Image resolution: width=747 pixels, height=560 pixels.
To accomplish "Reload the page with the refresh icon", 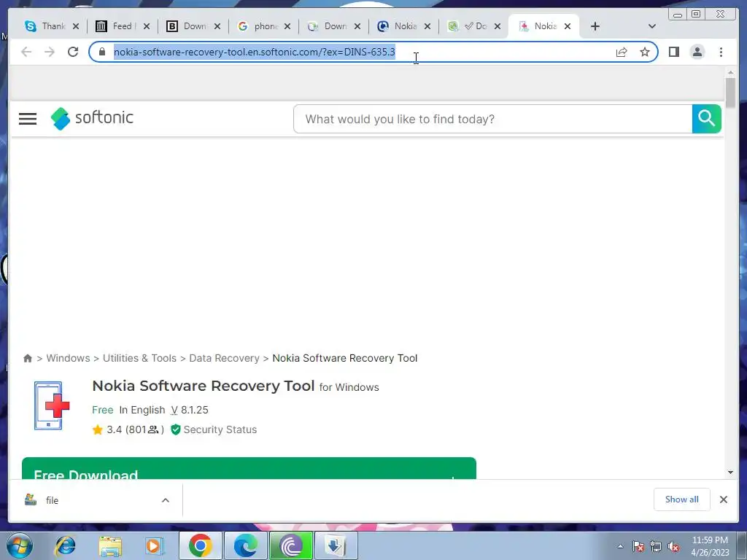I will tap(73, 52).
